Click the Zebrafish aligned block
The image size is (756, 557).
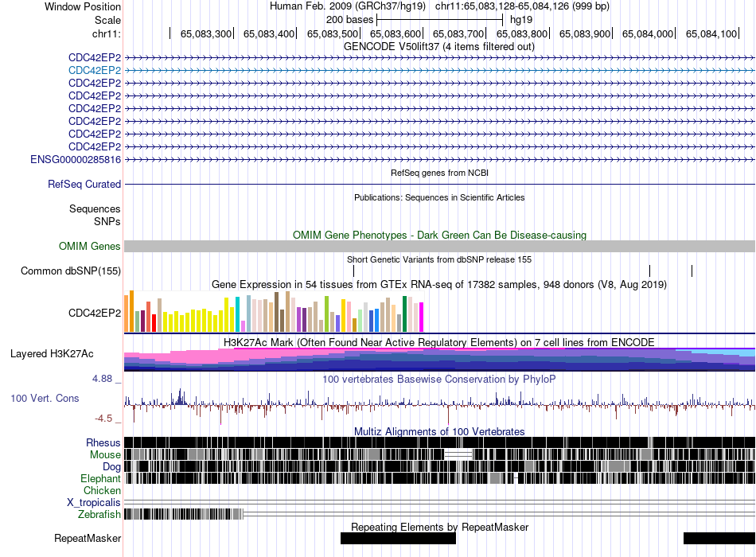[x=184, y=514]
